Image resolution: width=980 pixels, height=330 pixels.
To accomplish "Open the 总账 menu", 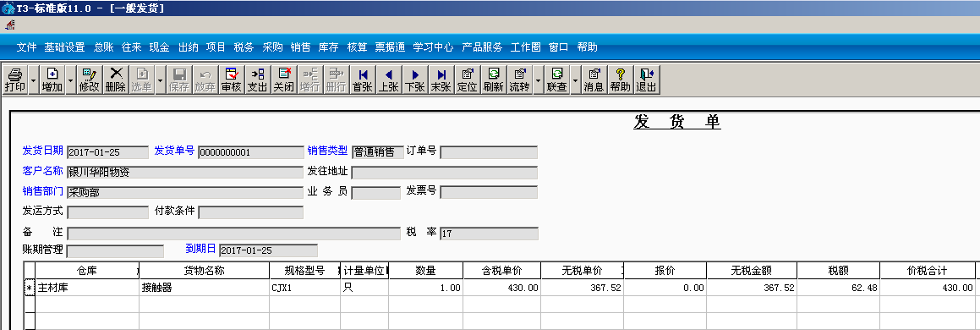I will coord(104,47).
